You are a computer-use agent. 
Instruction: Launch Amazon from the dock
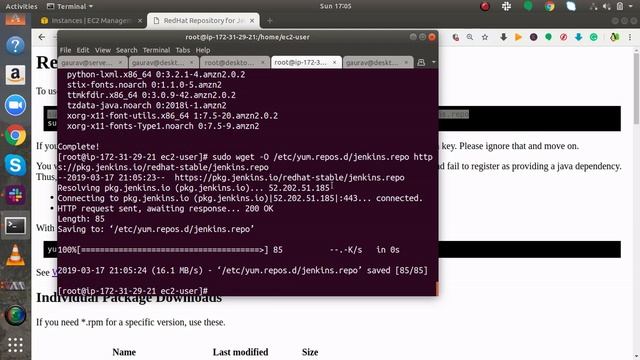15,75
